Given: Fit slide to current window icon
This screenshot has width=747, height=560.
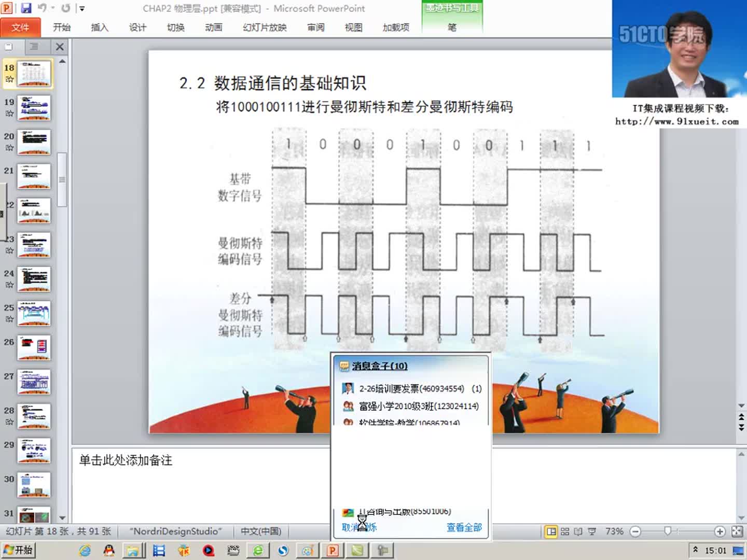Looking at the screenshot, I should (x=737, y=531).
